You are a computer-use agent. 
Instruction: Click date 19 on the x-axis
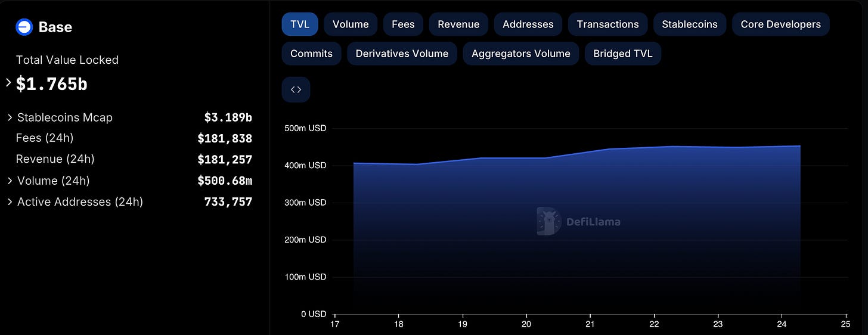pos(463,324)
